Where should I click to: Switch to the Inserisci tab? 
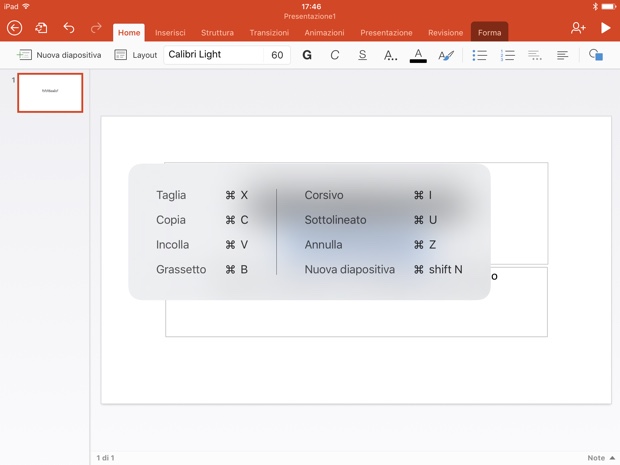[170, 33]
